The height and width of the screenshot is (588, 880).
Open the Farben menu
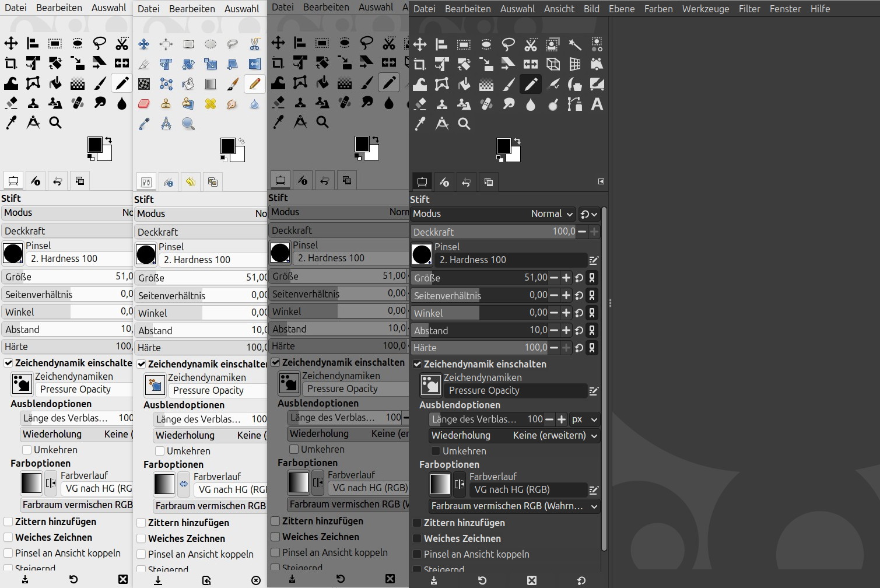click(x=658, y=9)
